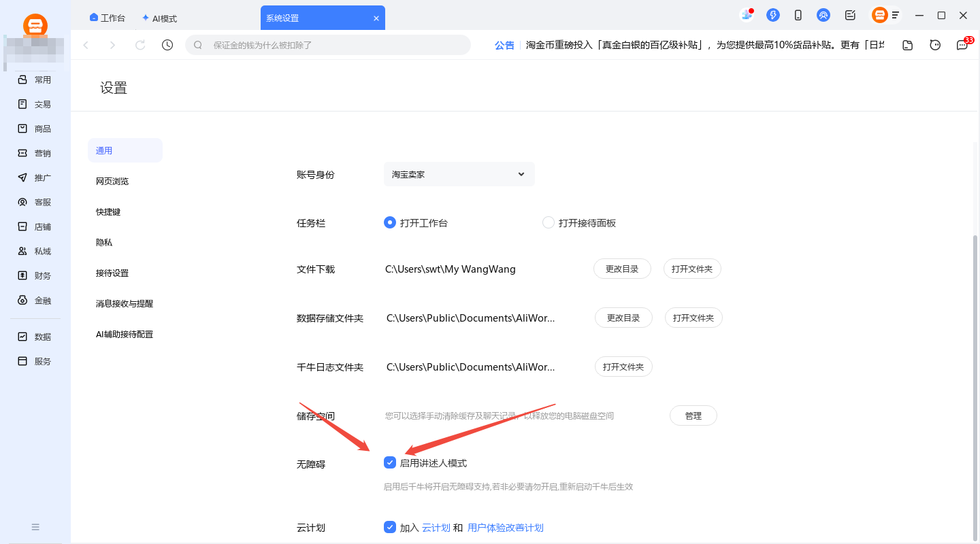Switch to the AI模式 tab
This screenshot has width=980, height=544.
point(159,18)
